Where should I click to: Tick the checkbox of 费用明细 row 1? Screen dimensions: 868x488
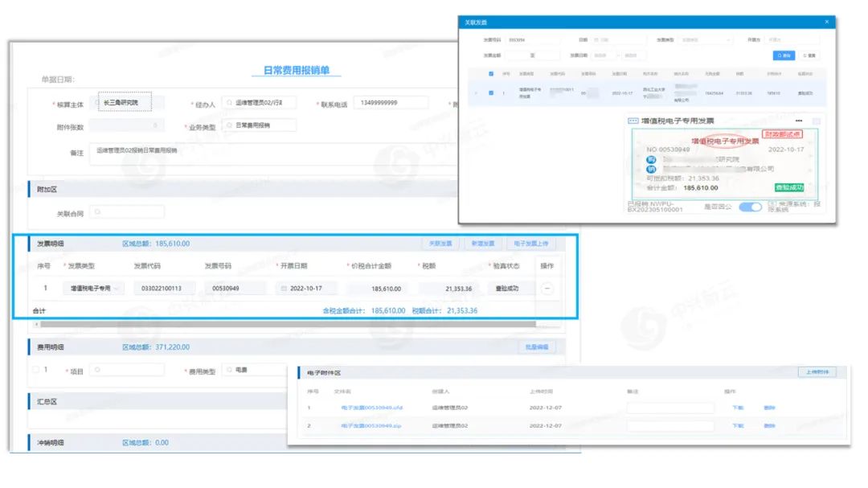click(x=36, y=370)
